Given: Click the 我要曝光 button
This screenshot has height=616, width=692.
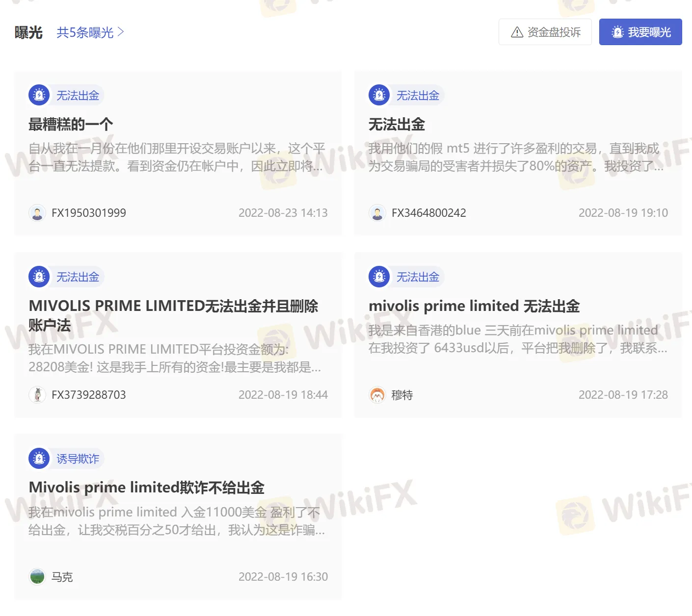Looking at the screenshot, I should 640,32.
